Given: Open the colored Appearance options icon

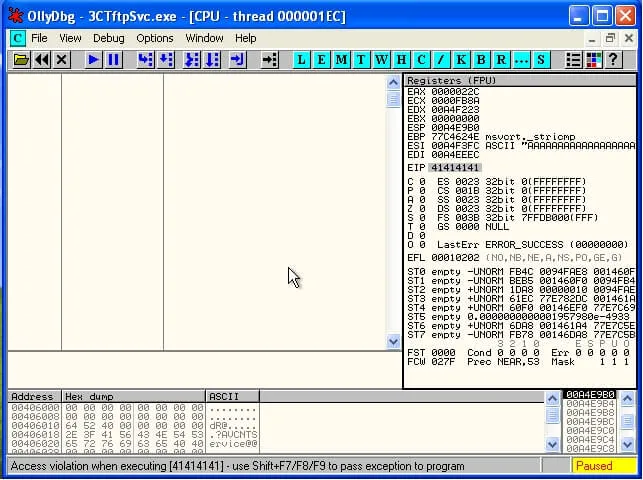Looking at the screenshot, I should [593, 60].
